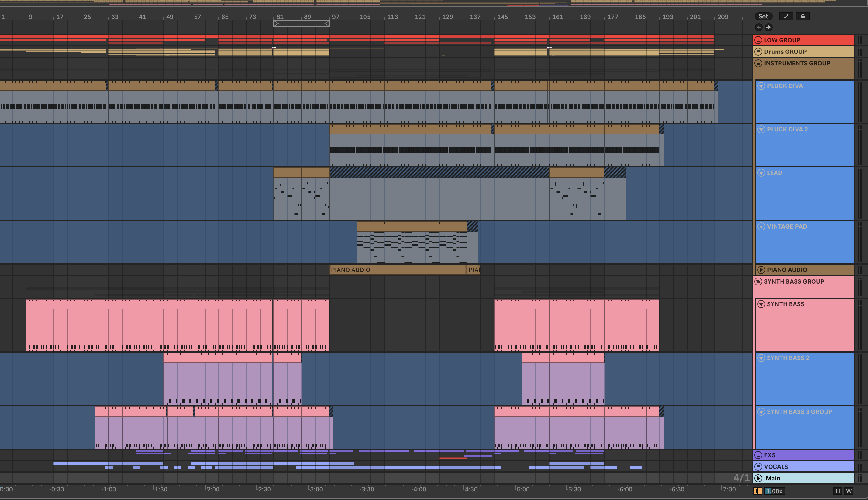Click the orange waveform icon bottom right
Viewport: 868px width, 500px height.
(757, 491)
